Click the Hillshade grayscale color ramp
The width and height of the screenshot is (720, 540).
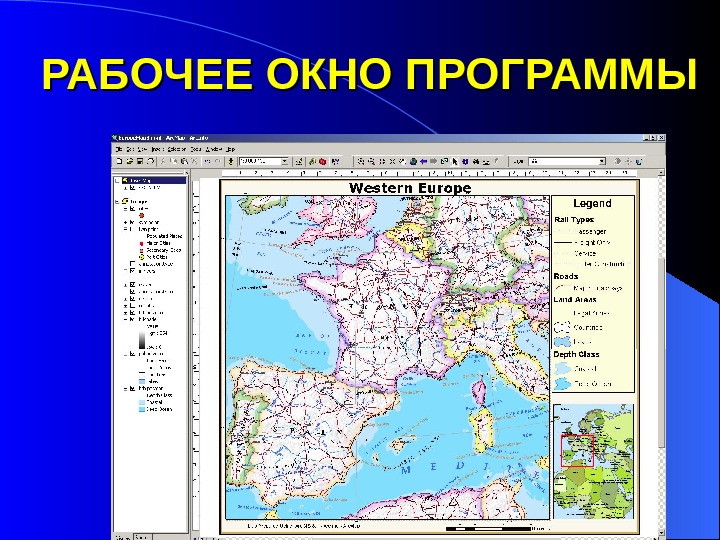click(x=142, y=340)
